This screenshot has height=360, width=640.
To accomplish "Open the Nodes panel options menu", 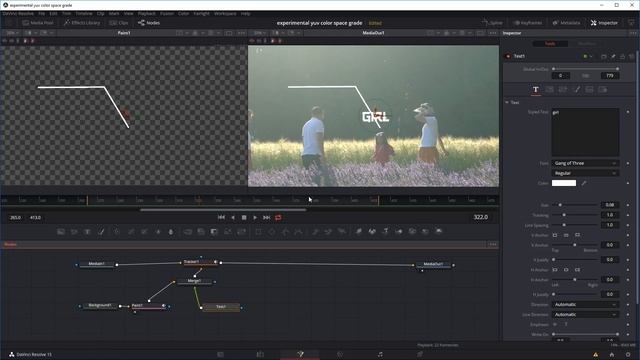I will [x=493, y=244].
